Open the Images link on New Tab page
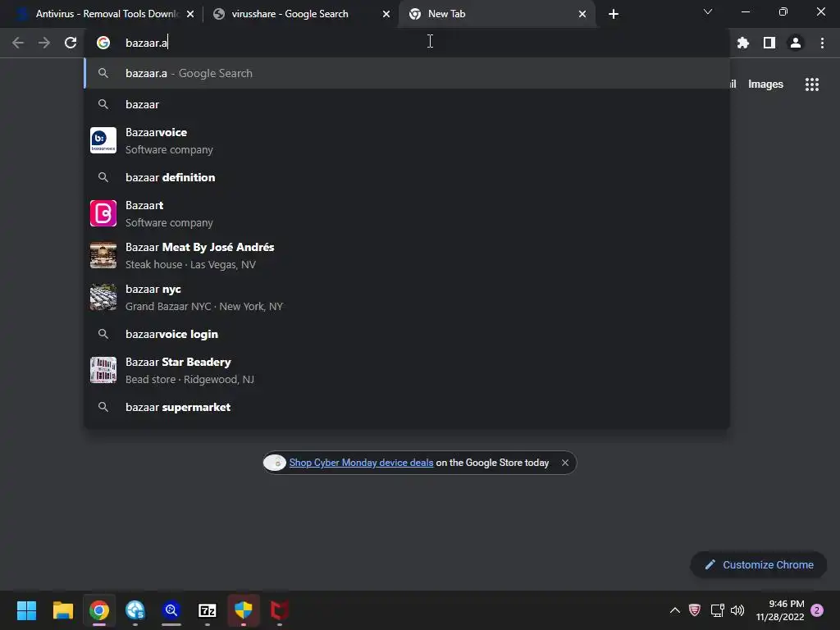This screenshot has width=840, height=630. [765, 84]
